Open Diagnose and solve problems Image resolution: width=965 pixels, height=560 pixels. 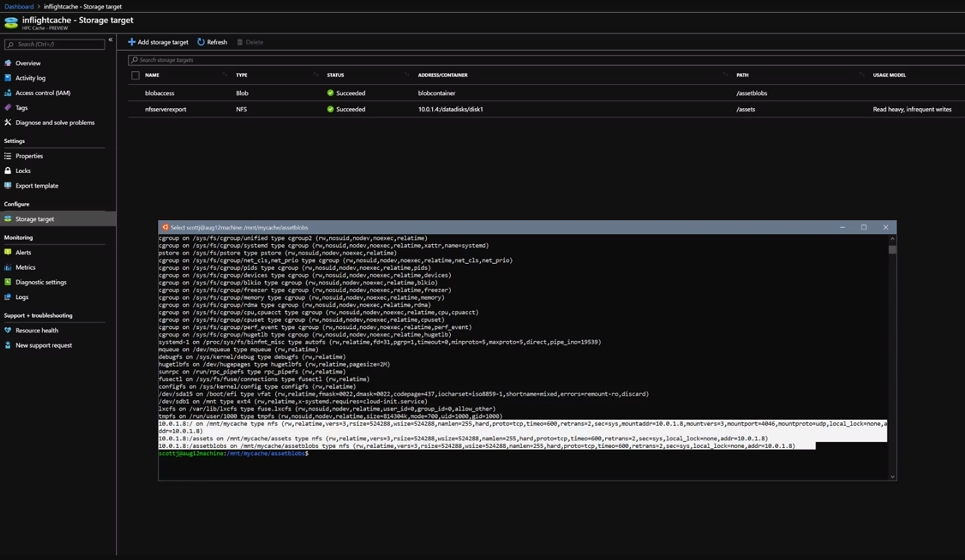point(55,123)
